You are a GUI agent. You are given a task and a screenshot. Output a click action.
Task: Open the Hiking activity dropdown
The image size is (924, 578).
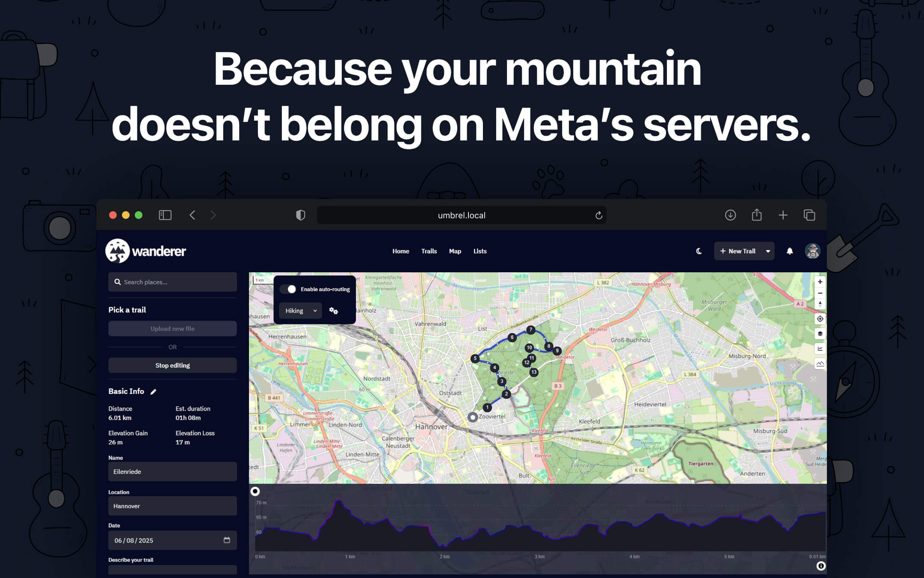(x=300, y=311)
